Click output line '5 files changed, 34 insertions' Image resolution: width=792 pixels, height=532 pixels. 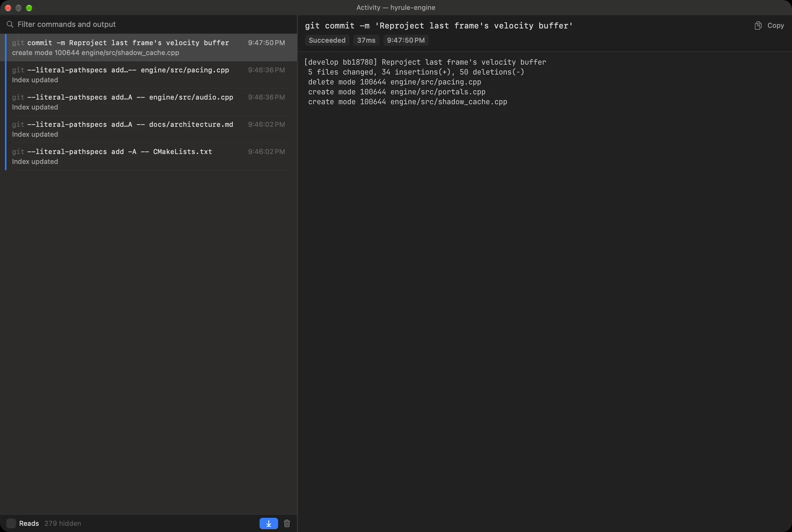point(416,72)
